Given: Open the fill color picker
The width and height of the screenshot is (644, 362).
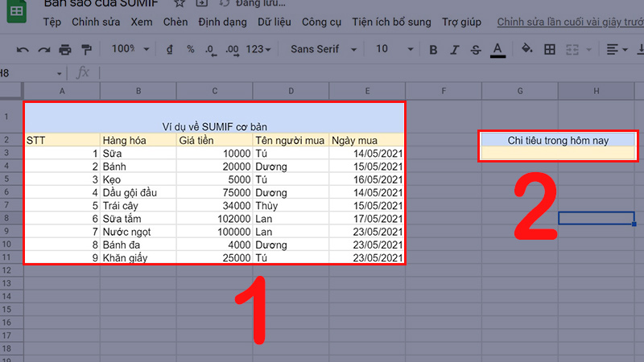Looking at the screenshot, I should (x=526, y=49).
